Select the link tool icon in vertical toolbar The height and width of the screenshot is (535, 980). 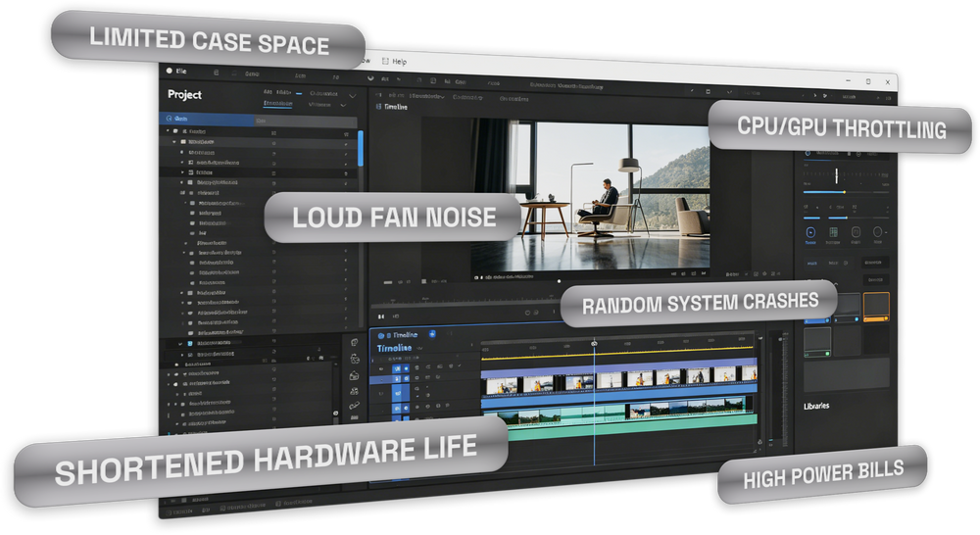[x=355, y=407]
